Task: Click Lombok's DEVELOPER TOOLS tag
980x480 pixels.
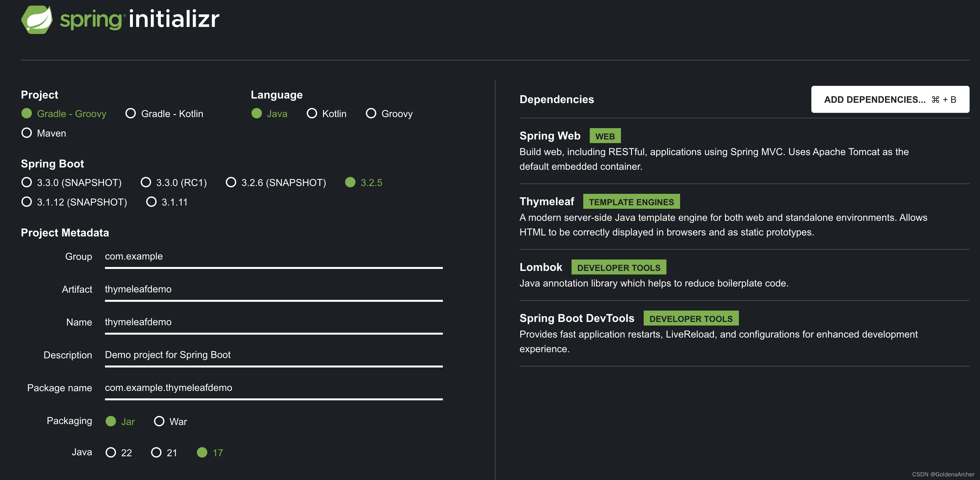Action: (619, 267)
